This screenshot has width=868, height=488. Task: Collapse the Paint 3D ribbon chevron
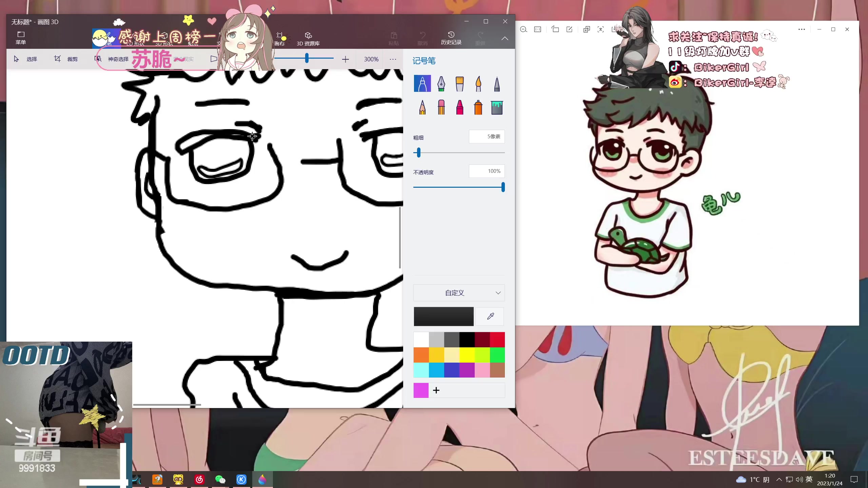click(x=505, y=38)
